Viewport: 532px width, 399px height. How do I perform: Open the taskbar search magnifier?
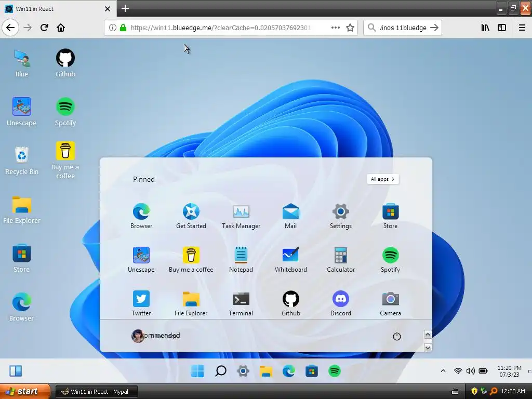pos(220,371)
